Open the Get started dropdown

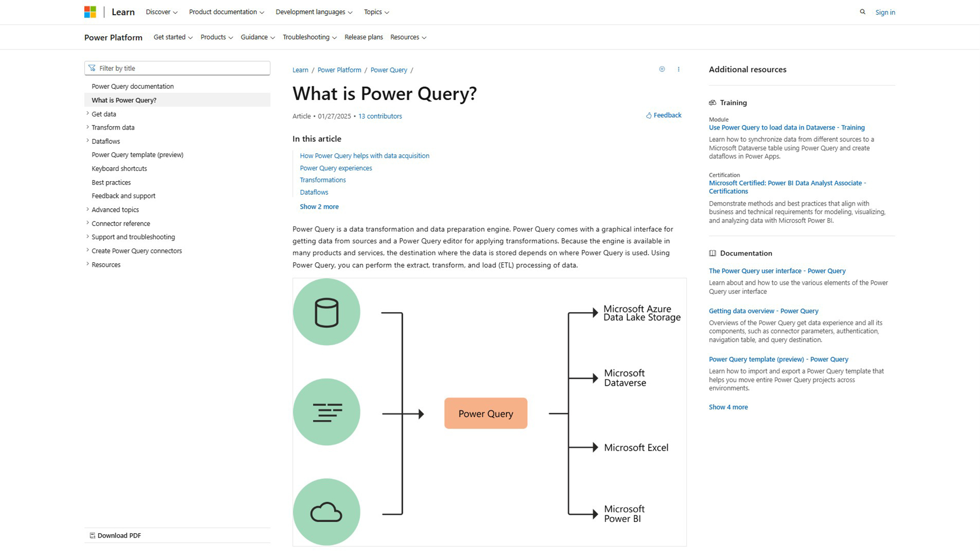click(173, 37)
